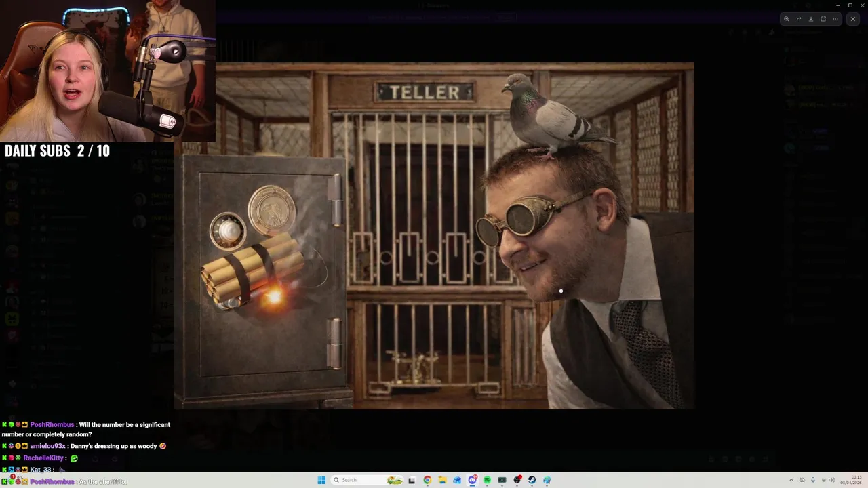868x488 pixels.
Task: Click the tray icon beside the chevron
Action: pyautogui.click(x=802, y=480)
